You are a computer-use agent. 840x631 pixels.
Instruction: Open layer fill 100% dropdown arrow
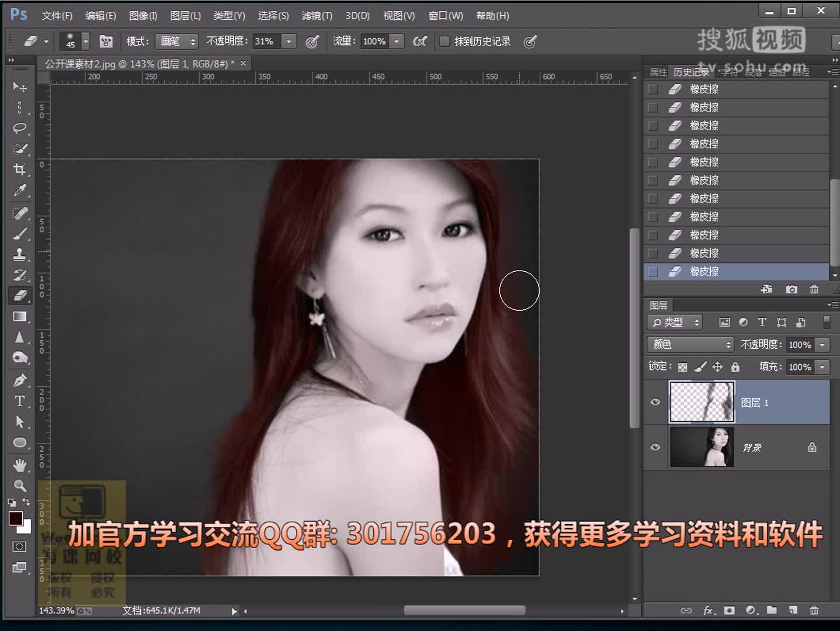(822, 367)
